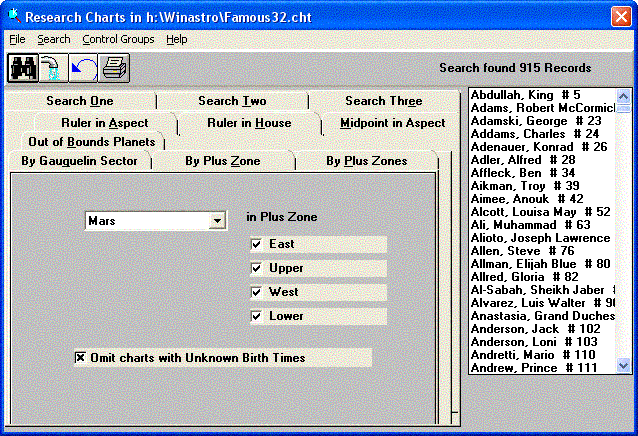Open the Search menu
The width and height of the screenshot is (638, 436).
click(54, 39)
